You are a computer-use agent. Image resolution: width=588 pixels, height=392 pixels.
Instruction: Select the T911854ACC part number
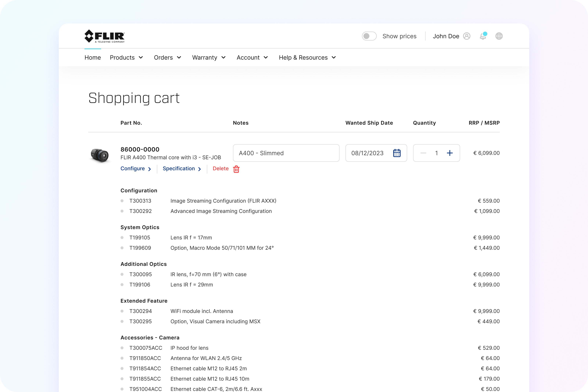coord(145,368)
